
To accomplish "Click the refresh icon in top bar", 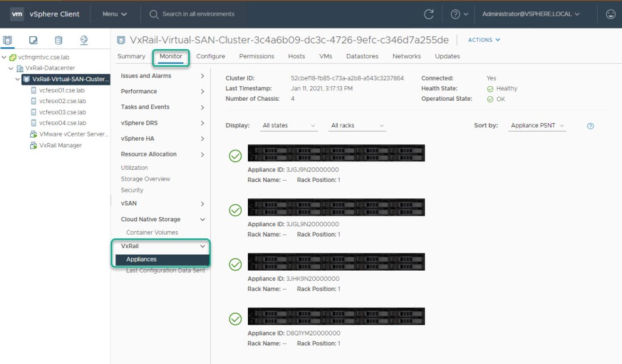I will 429,14.
